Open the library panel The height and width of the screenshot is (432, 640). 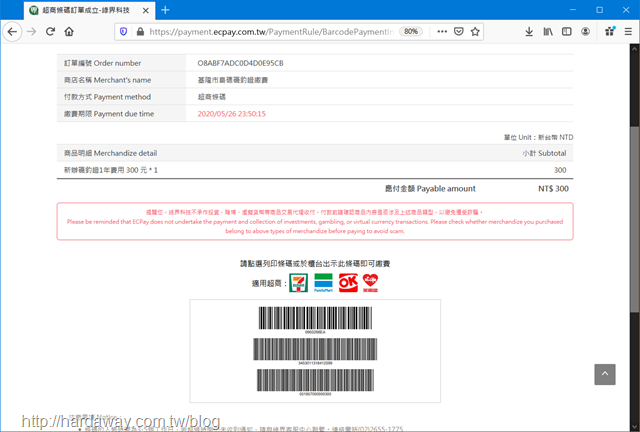(x=548, y=31)
